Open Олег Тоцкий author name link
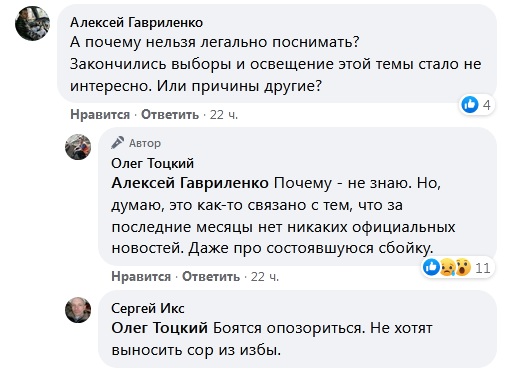The image size is (524, 370). pos(152,163)
